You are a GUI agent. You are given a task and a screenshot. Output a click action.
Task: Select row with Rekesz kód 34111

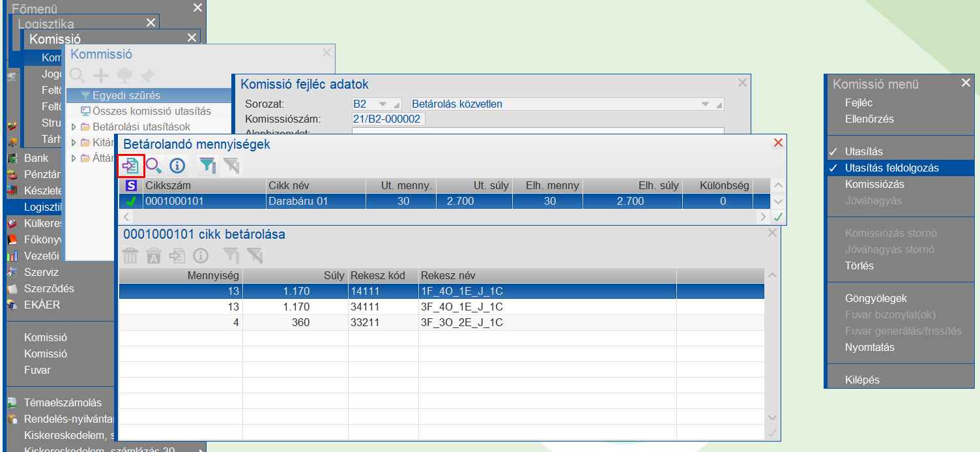tap(442, 307)
